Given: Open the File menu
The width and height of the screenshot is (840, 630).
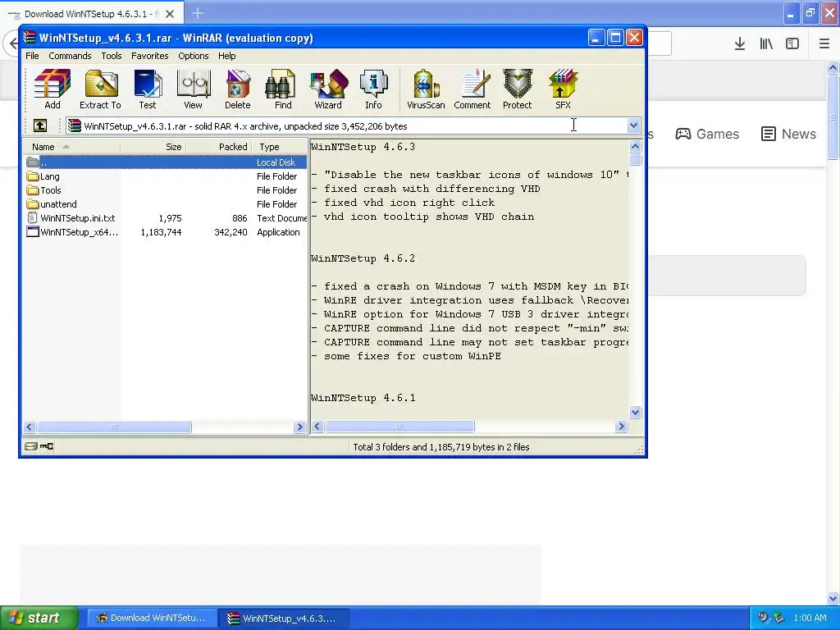Looking at the screenshot, I should click(x=32, y=56).
